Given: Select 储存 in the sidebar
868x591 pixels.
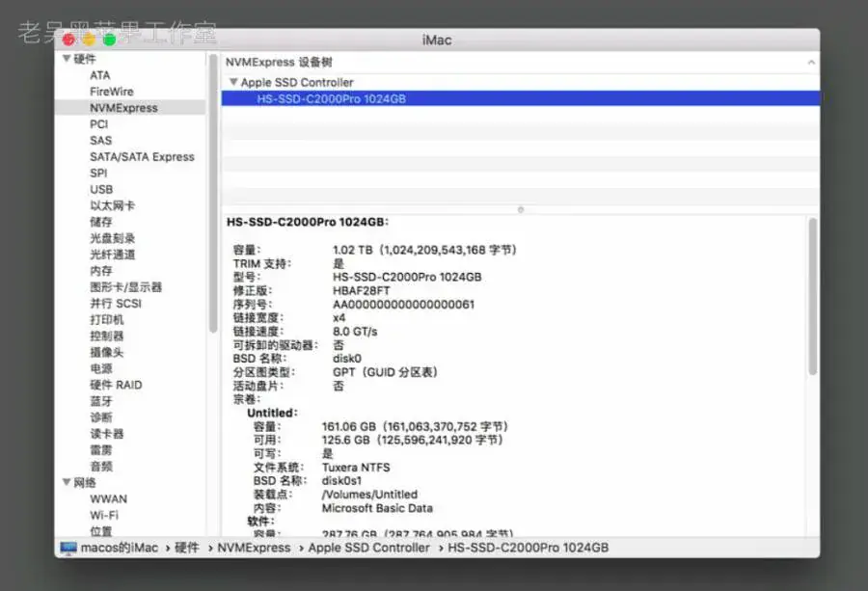Looking at the screenshot, I should point(100,222).
